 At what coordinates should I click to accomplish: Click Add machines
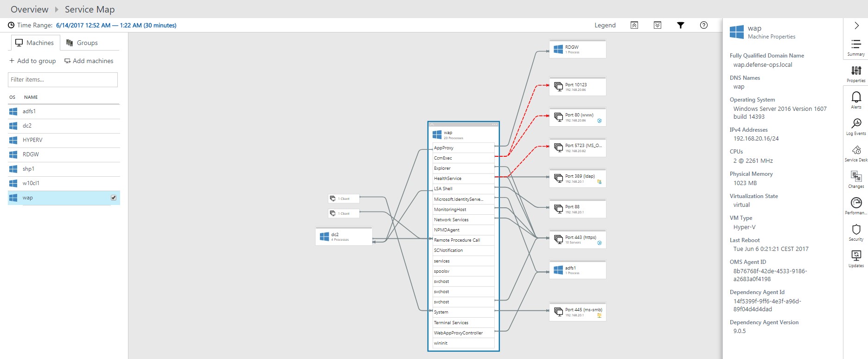(89, 61)
